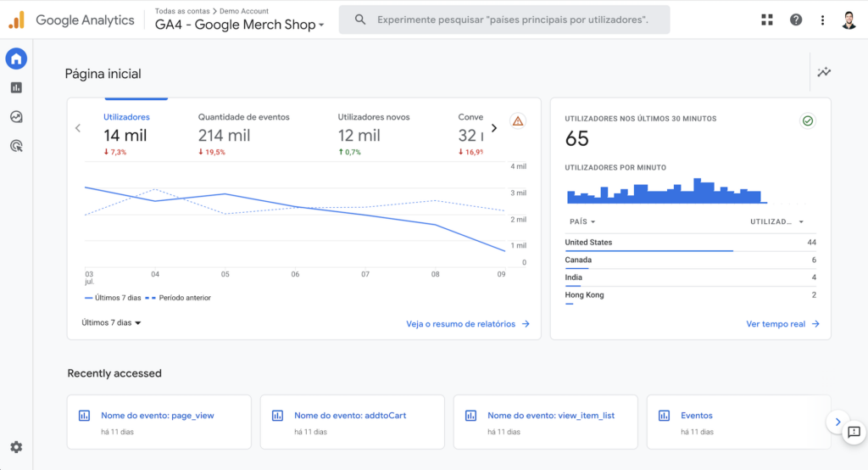Click the Últimos 7 dias legend entry
The image size is (868, 470).
(113, 298)
